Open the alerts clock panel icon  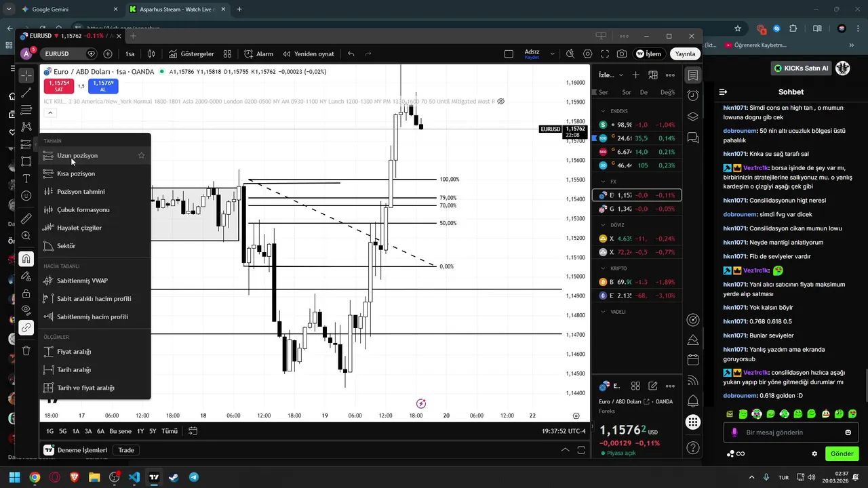click(692, 96)
